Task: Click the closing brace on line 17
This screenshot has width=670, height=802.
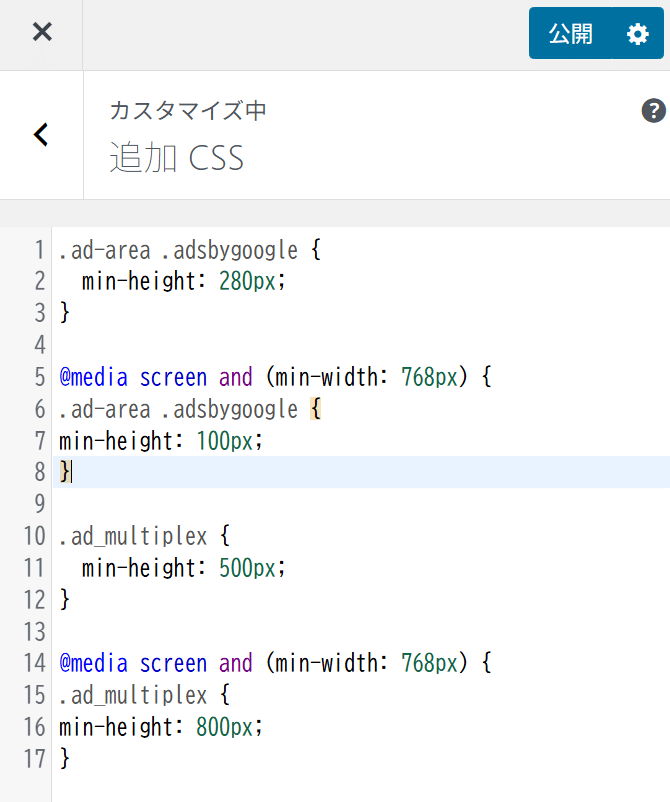Action: (x=64, y=758)
